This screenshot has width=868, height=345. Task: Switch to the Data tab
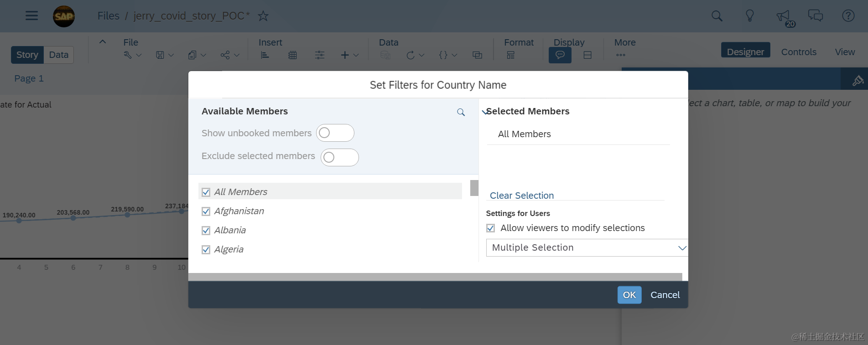[58, 55]
